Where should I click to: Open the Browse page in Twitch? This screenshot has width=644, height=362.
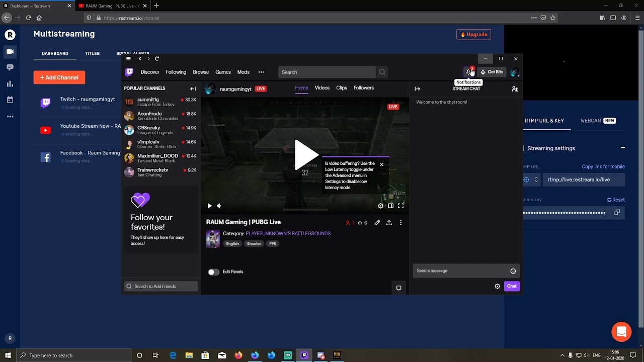pos(201,72)
